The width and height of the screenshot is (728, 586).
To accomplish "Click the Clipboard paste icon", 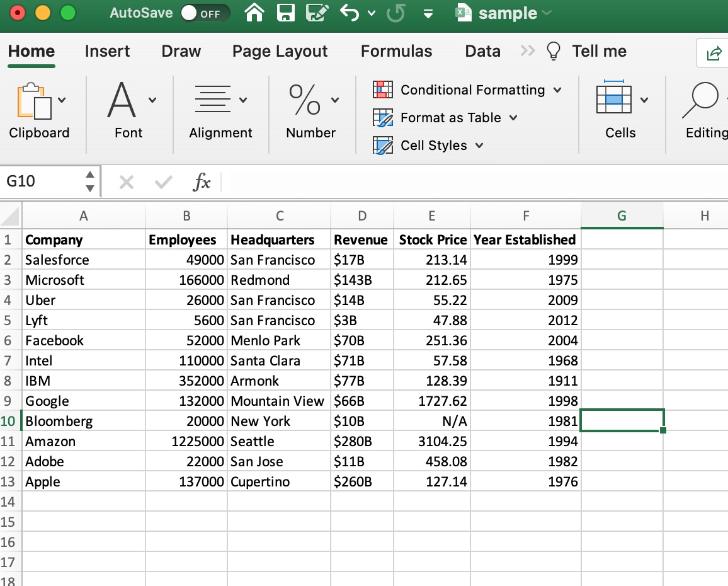I will pos(34,101).
